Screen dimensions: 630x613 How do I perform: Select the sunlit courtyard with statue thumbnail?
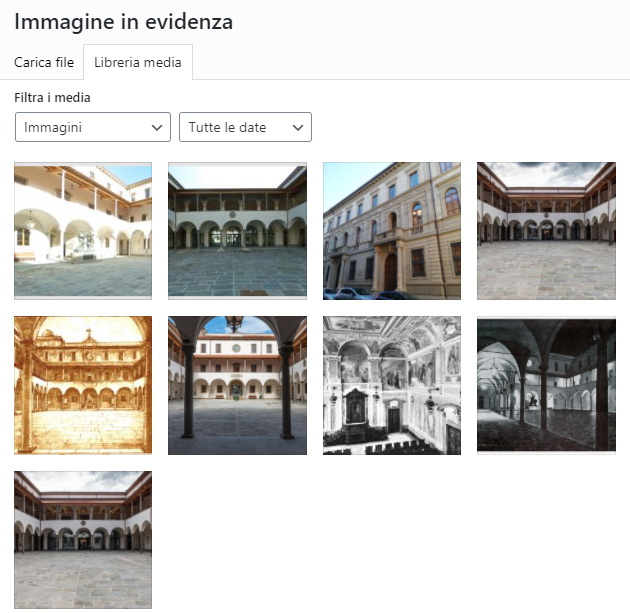click(83, 231)
